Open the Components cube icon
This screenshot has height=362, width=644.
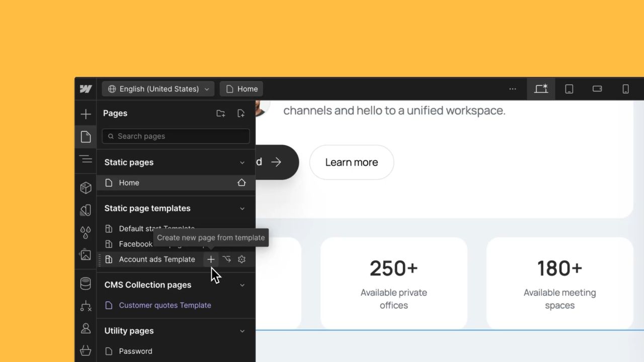coord(86,188)
